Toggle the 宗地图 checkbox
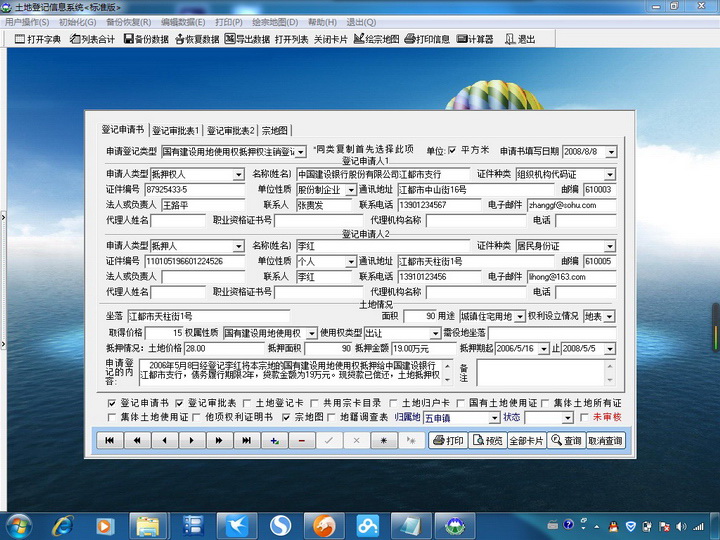 click(x=286, y=417)
